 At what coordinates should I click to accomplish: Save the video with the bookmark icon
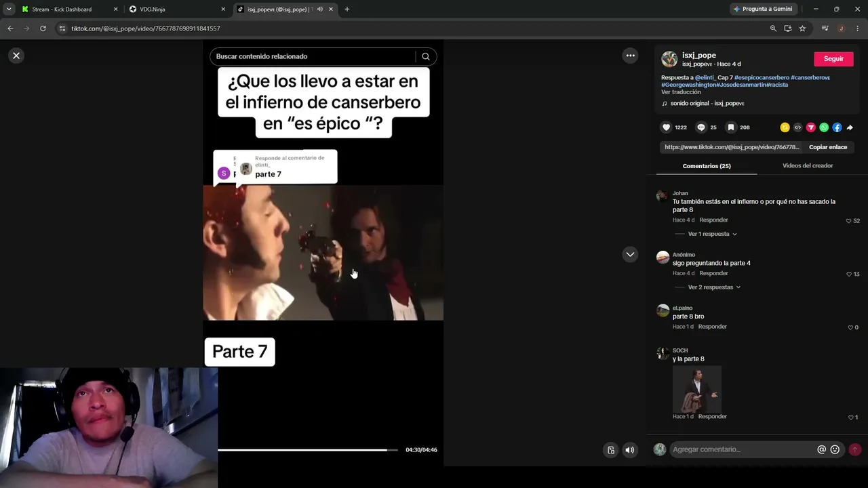coord(730,127)
